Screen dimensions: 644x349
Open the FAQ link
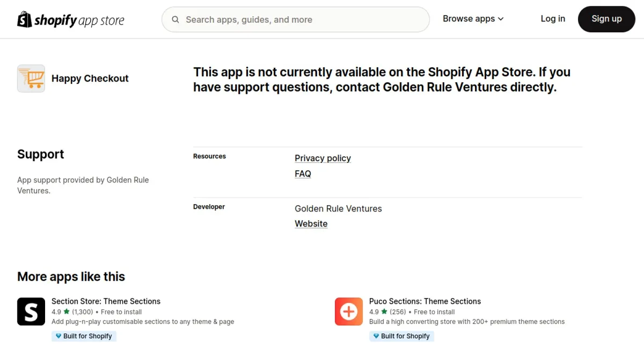coord(303,173)
